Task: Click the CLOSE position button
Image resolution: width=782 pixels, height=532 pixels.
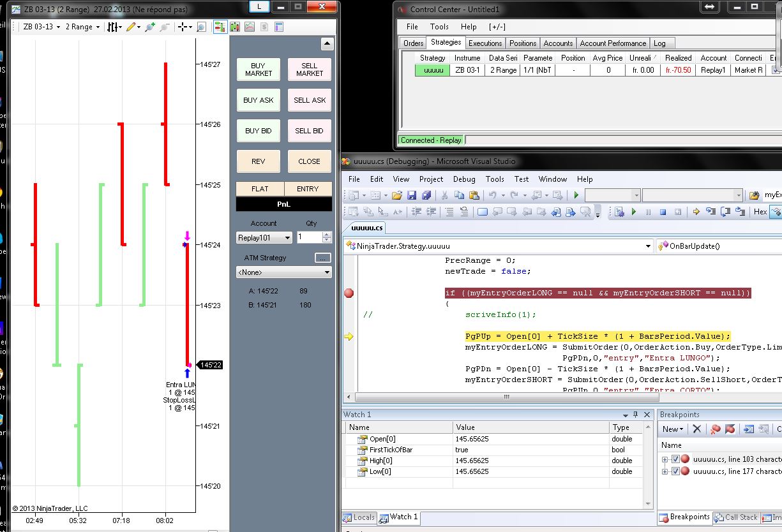Action: [x=310, y=161]
